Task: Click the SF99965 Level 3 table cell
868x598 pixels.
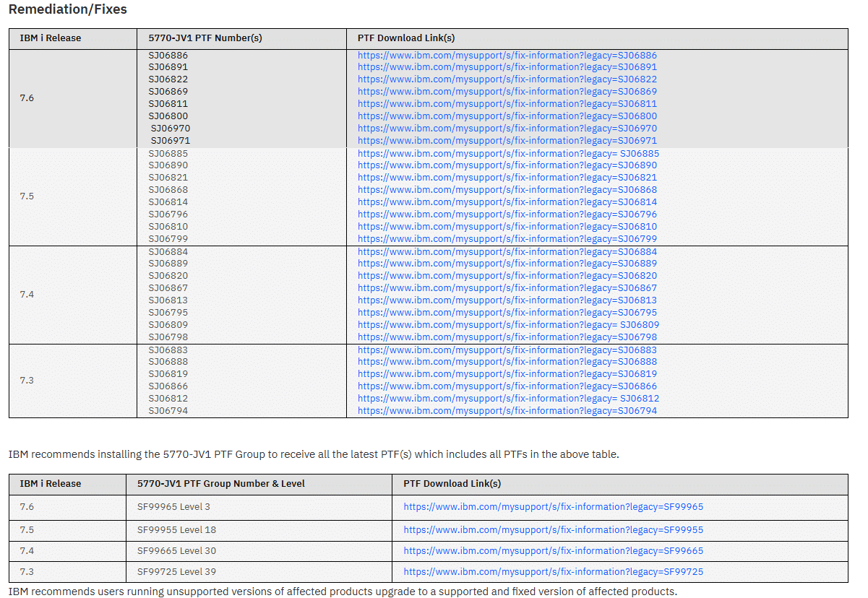Action: point(173,507)
